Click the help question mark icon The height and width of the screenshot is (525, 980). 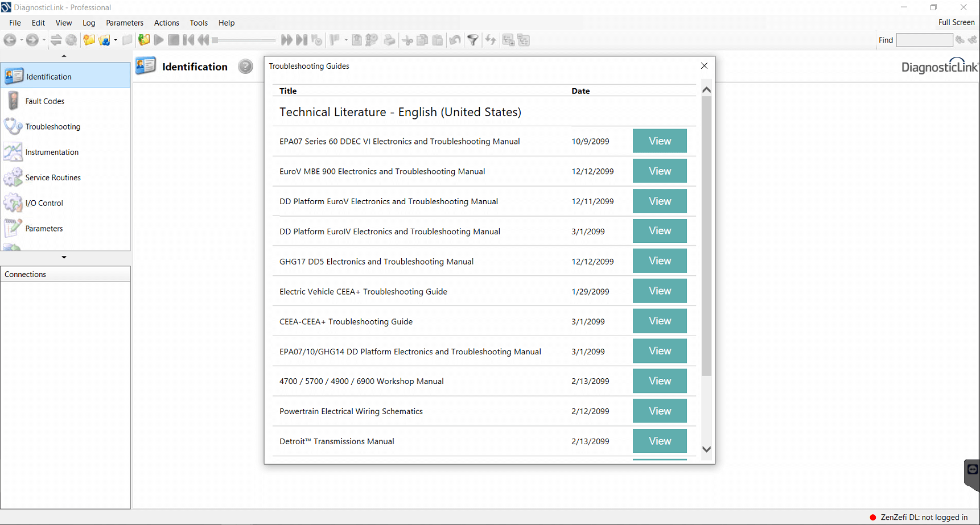click(245, 67)
